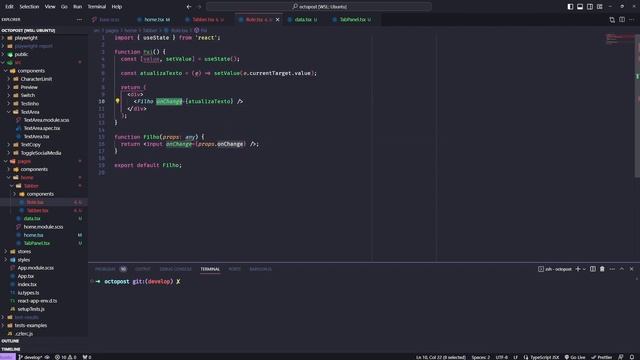Open the View menu
Screen dimensions: 640x360
coord(50,7)
